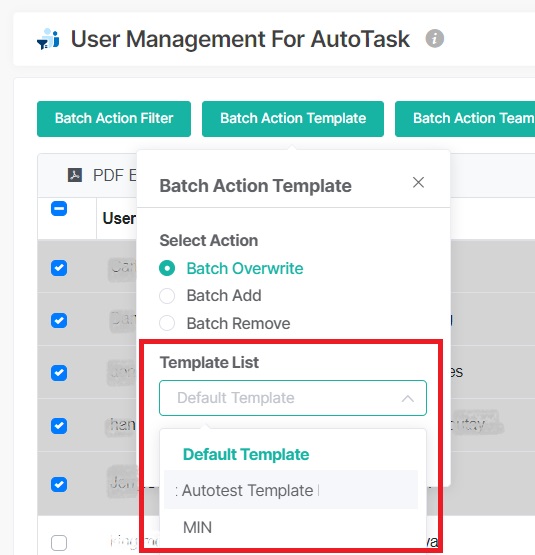Close the Batch Action Template popup
Screen dimensions: 535x555
coord(418,183)
